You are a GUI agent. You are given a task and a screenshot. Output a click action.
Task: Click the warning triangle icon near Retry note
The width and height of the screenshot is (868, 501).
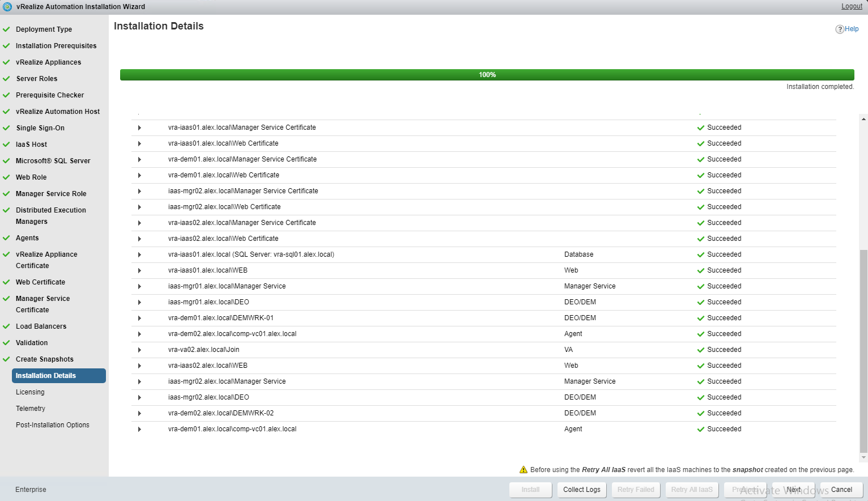pyautogui.click(x=524, y=470)
